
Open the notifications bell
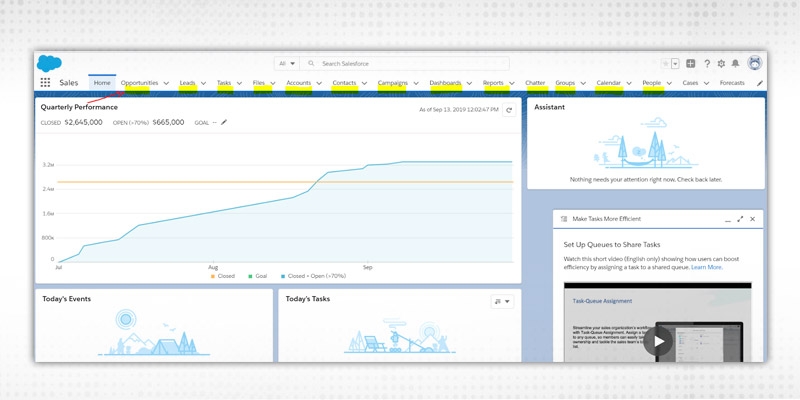[x=735, y=63]
